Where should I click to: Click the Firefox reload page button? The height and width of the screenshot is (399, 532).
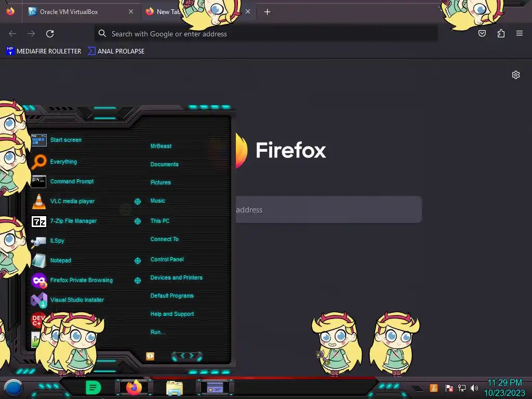pos(50,34)
